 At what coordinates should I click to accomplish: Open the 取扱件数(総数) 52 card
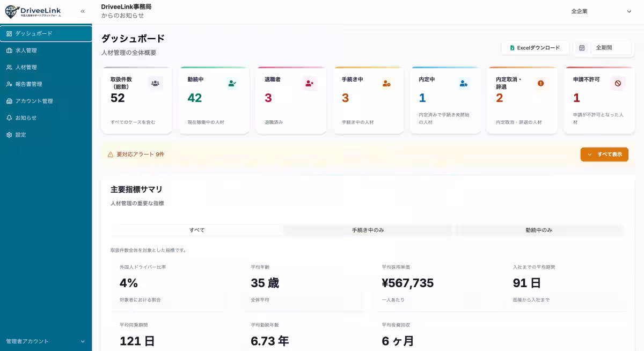coord(136,100)
